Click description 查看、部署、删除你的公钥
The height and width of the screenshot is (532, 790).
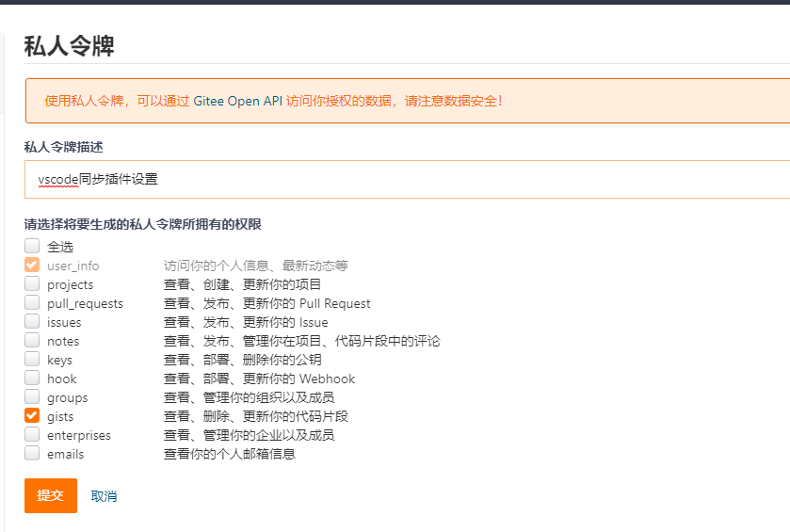click(242, 360)
